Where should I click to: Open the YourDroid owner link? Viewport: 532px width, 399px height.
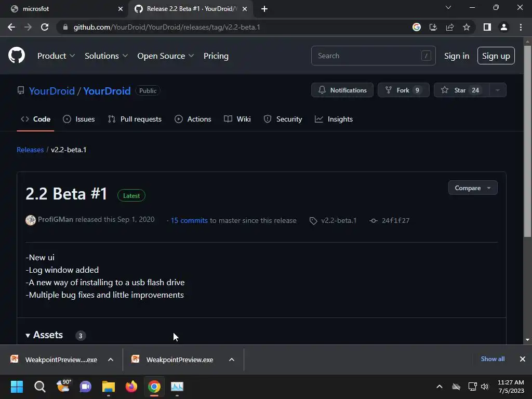(x=52, y=91)
